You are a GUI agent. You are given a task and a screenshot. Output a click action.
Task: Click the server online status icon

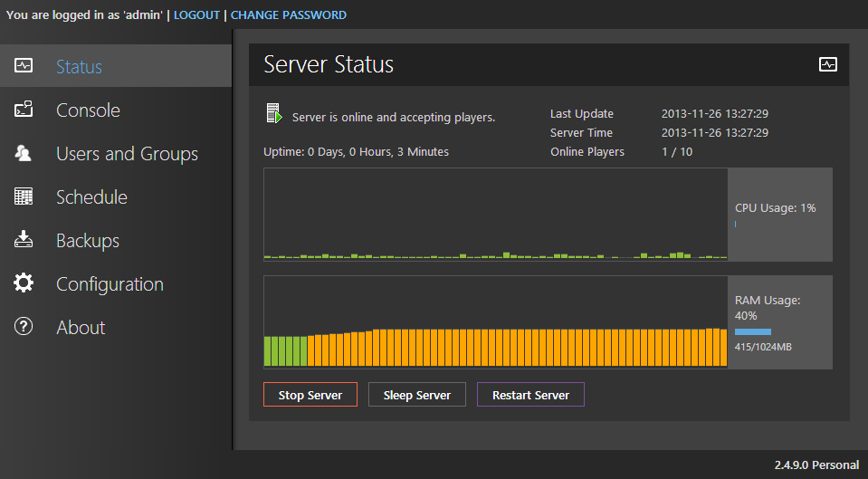[x=273, y=114]
